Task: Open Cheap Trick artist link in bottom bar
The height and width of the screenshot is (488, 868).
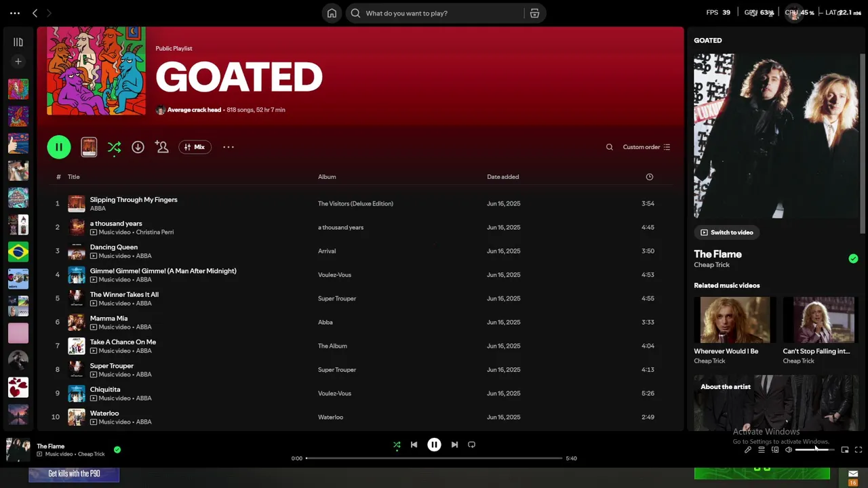Action: [91, 454]
